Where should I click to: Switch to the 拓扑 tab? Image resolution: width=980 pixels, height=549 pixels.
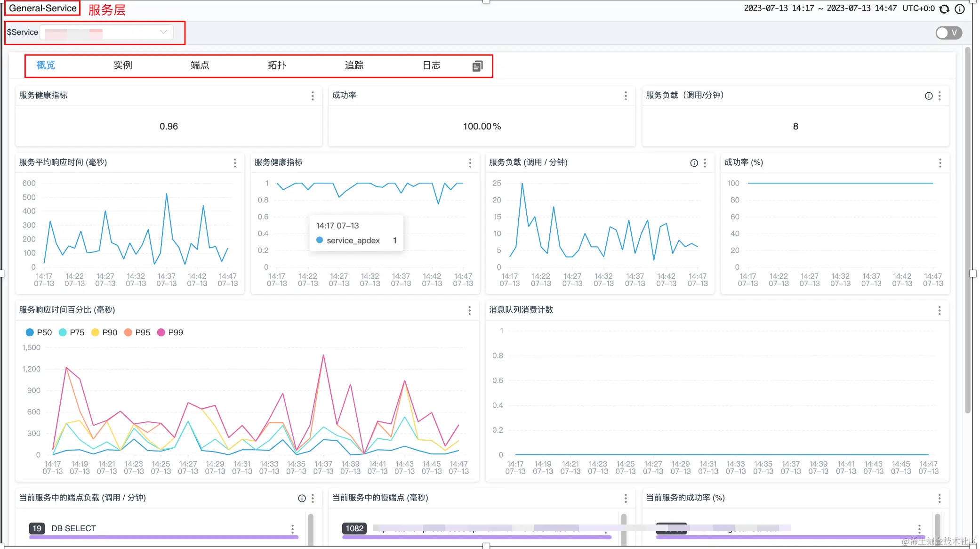[277, 65]
